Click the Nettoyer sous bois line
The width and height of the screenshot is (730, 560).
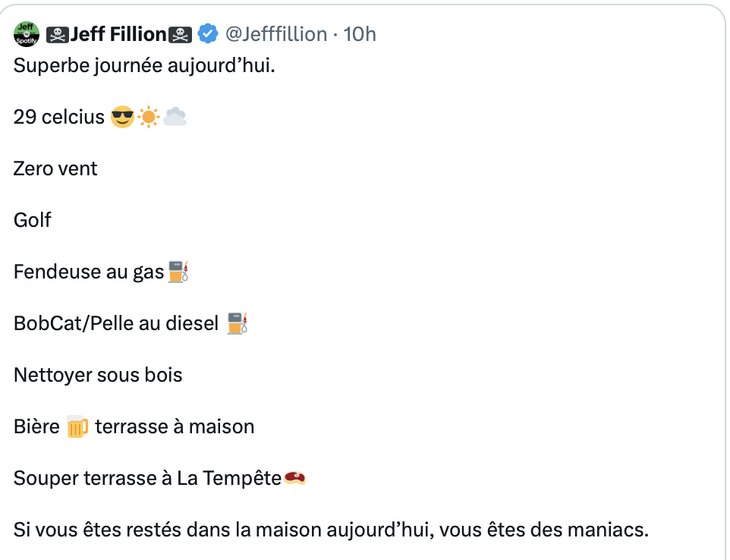pyautogui.click(x=98, y=375)
